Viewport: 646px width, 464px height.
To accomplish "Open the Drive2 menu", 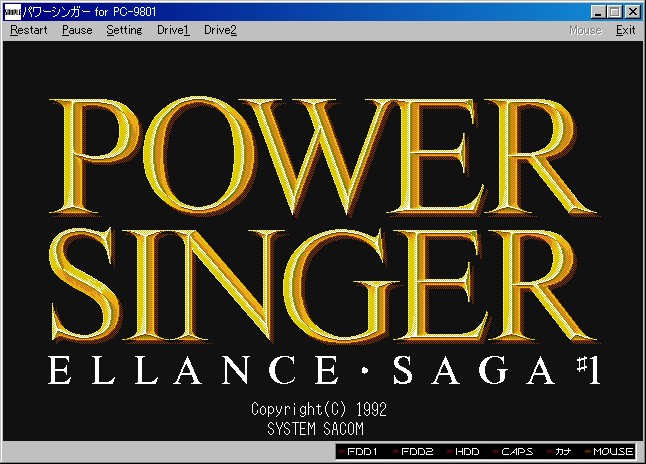I will pyautogui.click(x=220, y=30).
